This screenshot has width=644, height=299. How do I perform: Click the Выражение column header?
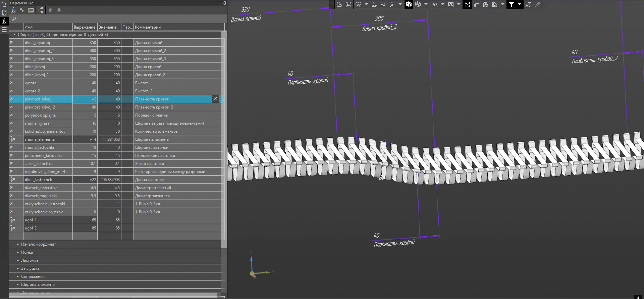[85, 27]
